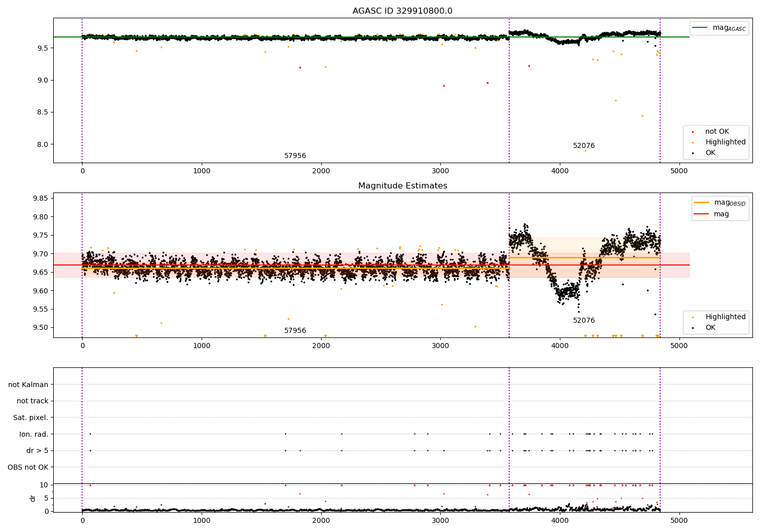760x532 pixels.
Task: Click the 57956 label in top plot
Action: (295, 156)
